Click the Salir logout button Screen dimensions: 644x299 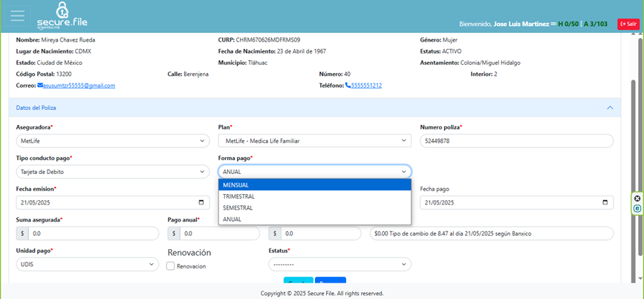point(628,24)
